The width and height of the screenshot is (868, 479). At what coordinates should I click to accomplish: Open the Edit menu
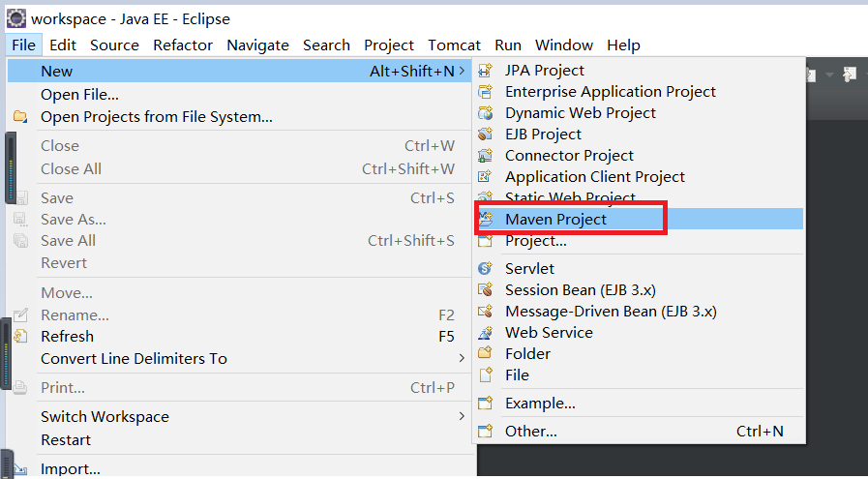(63, 45)
